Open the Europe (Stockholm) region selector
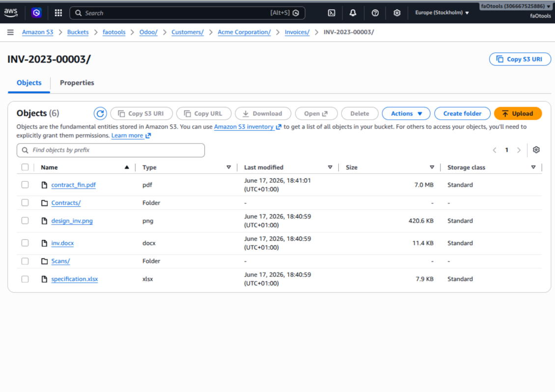 (442, 13)
